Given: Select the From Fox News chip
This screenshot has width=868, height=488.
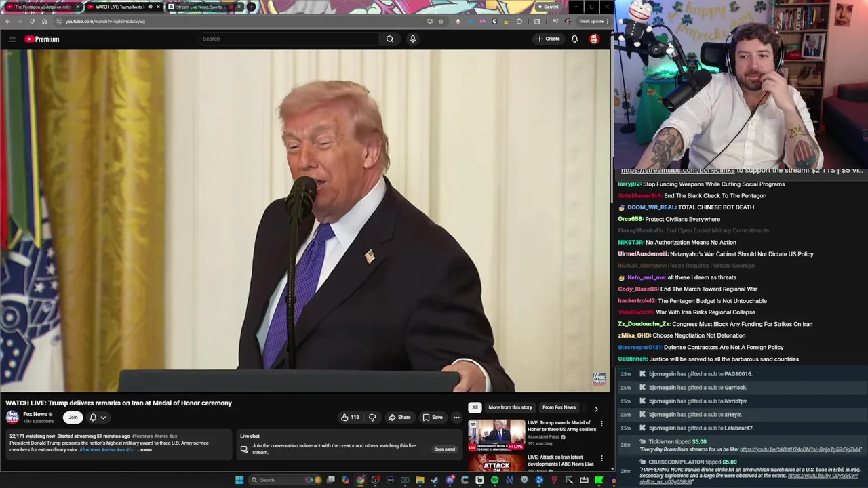Looking at the screenshot, I should (559, 407).
